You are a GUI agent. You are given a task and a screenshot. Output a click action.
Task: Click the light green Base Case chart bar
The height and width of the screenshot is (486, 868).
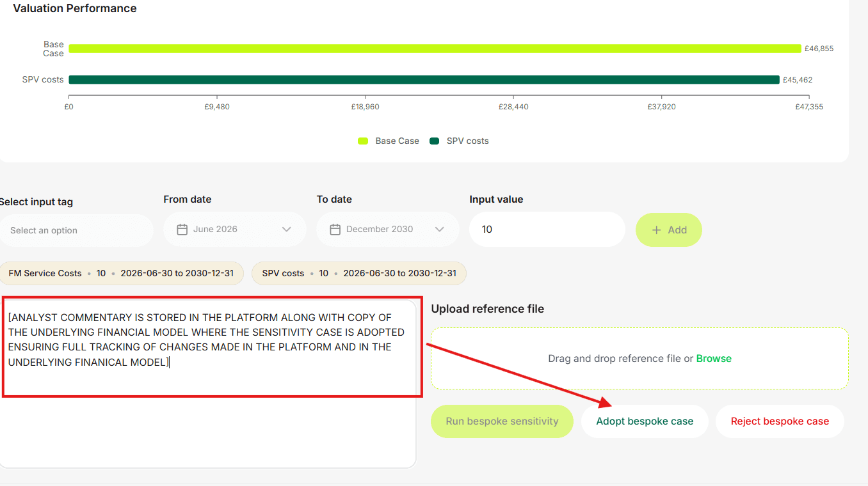(x=434, y=49)
